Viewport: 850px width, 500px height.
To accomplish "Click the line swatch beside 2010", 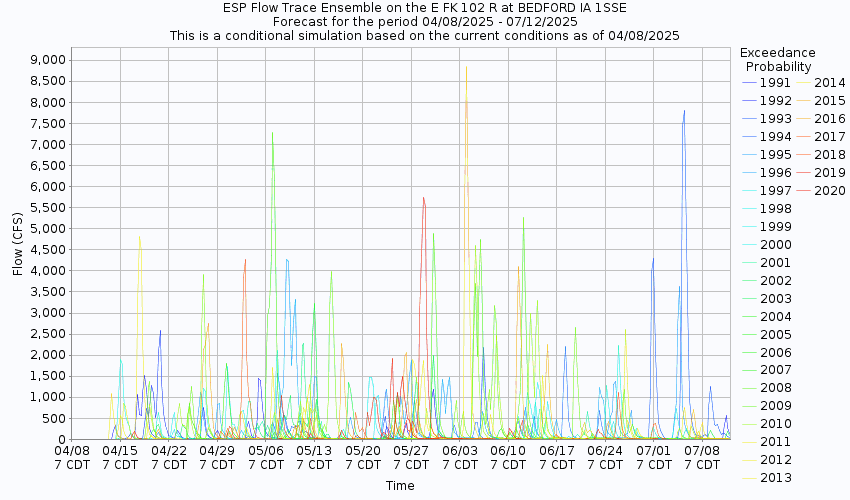I will click(749, 425).
